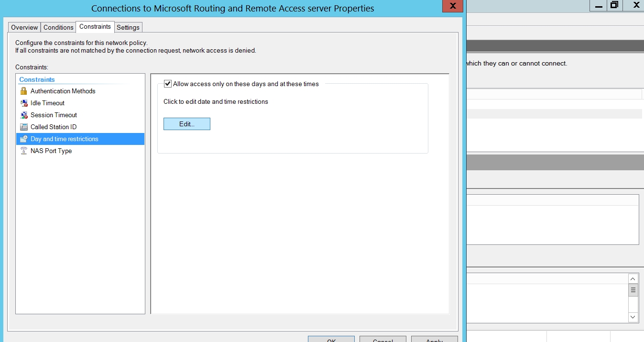Switch to the Overview tab

click(x=24, y=27)
